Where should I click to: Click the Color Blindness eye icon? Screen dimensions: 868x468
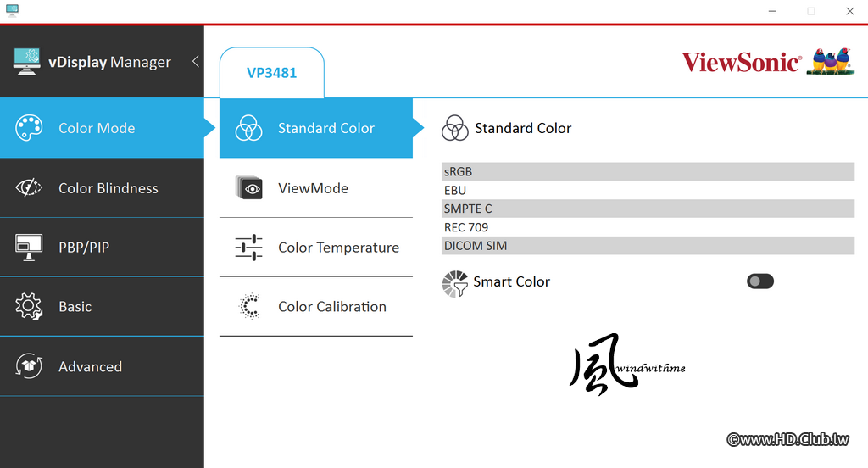(x=29, y=187)
